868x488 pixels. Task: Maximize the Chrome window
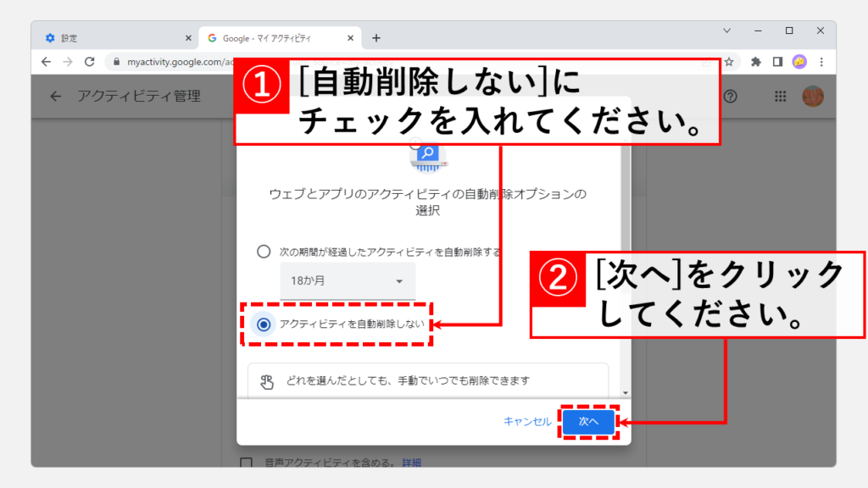point(789,31)
